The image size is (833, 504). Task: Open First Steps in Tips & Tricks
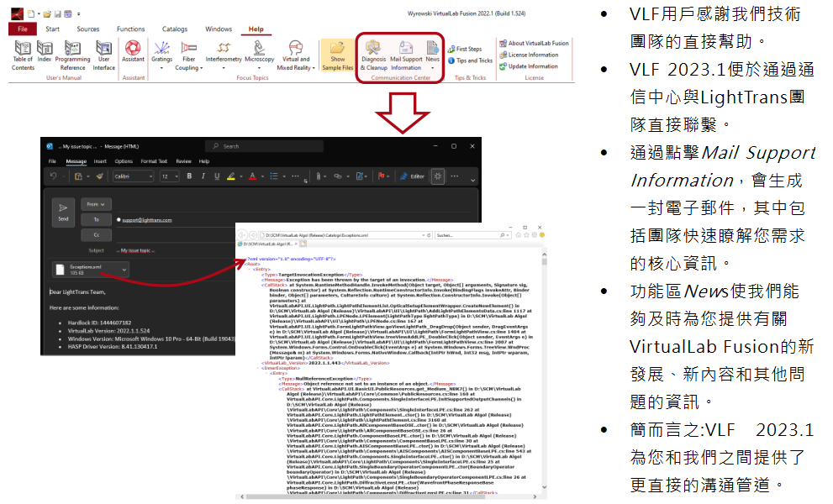(465, 49)
